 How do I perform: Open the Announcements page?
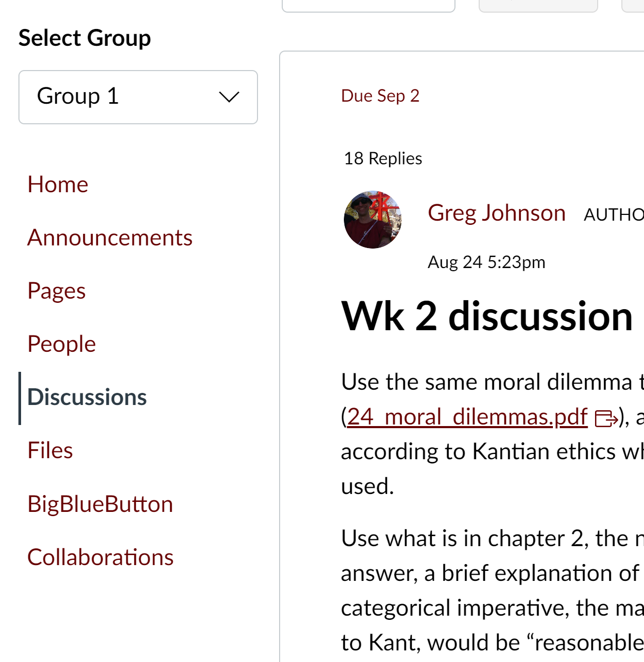[110, 238]
